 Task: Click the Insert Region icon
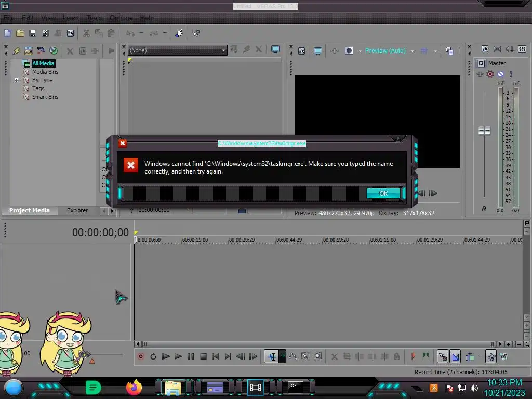pyautogui.click(x=425, y=356)
